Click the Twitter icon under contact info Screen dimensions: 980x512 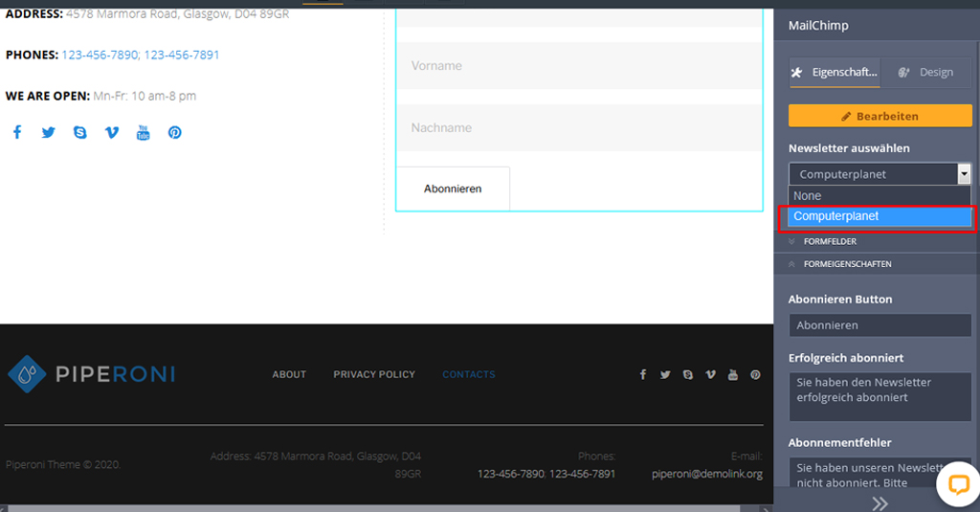click(49, 132)
